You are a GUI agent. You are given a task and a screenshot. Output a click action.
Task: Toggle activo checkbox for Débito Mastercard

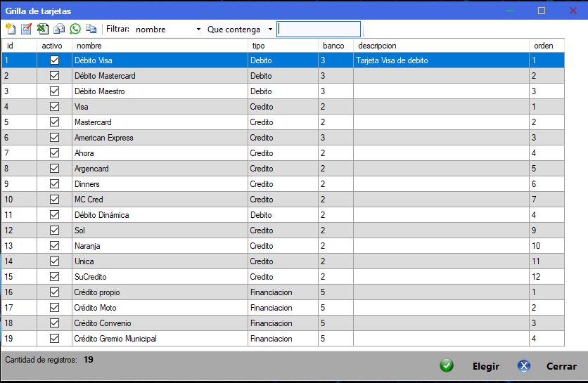tap(54, 76)
